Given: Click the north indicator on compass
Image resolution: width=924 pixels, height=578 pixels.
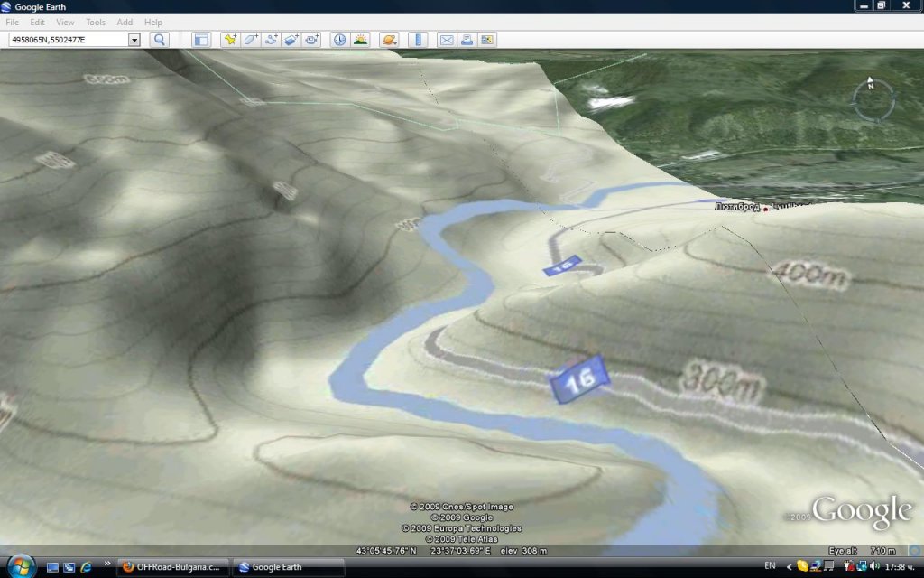Looking at the screenshot, I should tap(871, 83).
